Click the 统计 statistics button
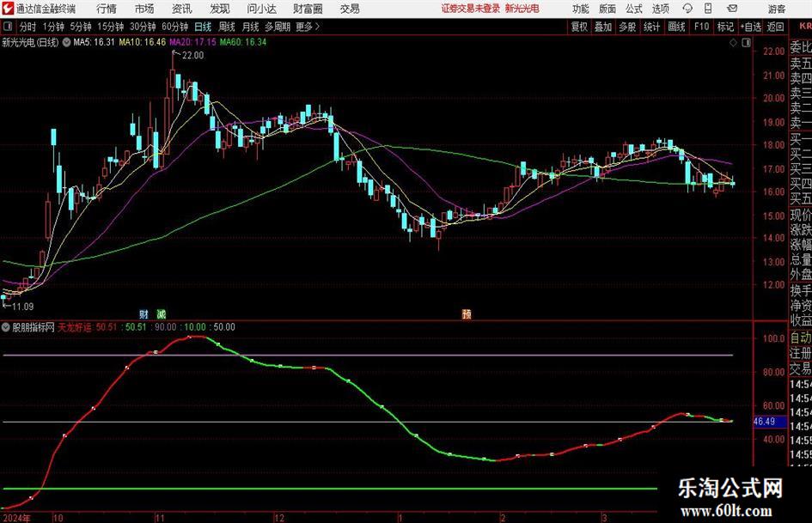The image size is (812, 523). click(x=651, y=27)
